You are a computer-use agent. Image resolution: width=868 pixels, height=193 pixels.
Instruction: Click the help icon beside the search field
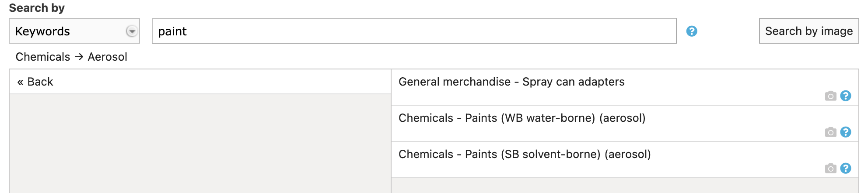[692, 31]
